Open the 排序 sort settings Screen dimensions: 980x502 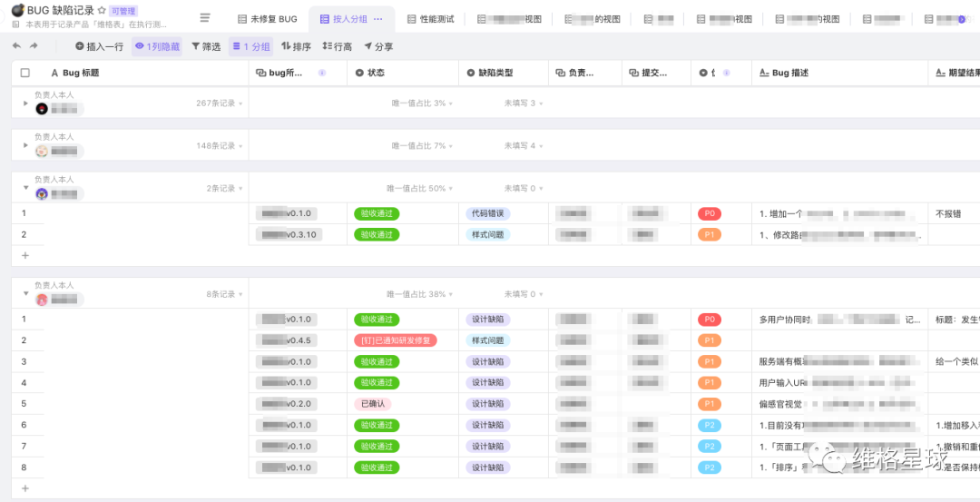(x=296, y=46)
